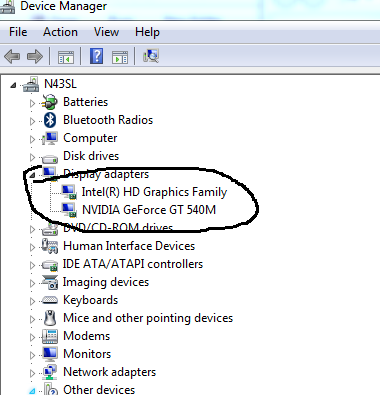Open the Action menu
The image size is (380, 395).
coord(60,32)
